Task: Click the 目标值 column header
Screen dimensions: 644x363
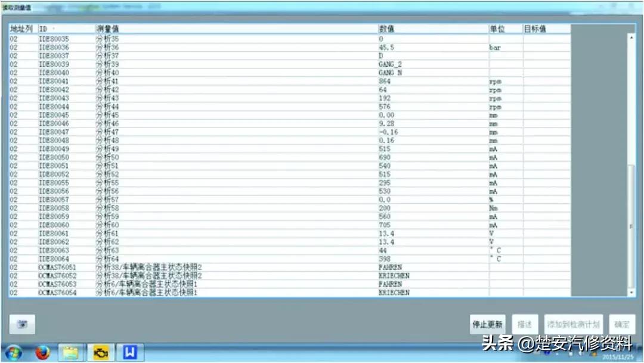Action: click(547, 29)
